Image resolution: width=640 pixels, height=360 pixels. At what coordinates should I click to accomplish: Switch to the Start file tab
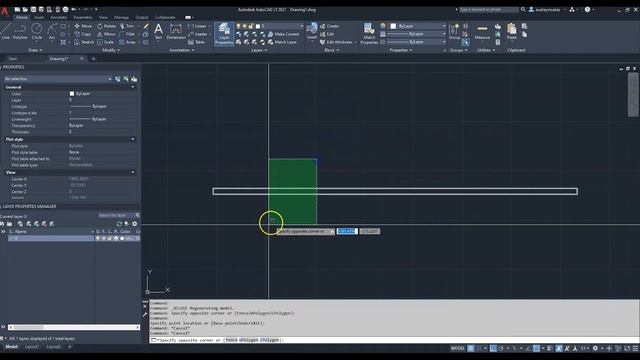[x=13, y=59]
